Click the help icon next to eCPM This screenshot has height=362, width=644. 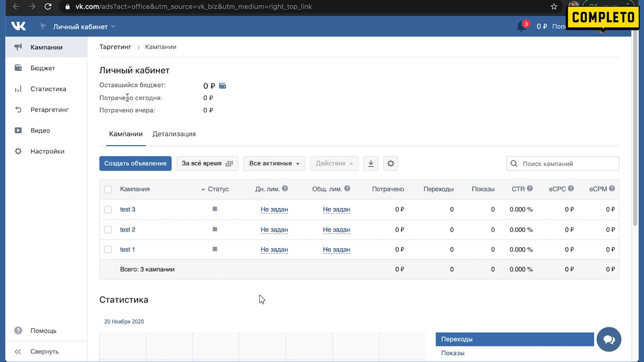[612, 188]
